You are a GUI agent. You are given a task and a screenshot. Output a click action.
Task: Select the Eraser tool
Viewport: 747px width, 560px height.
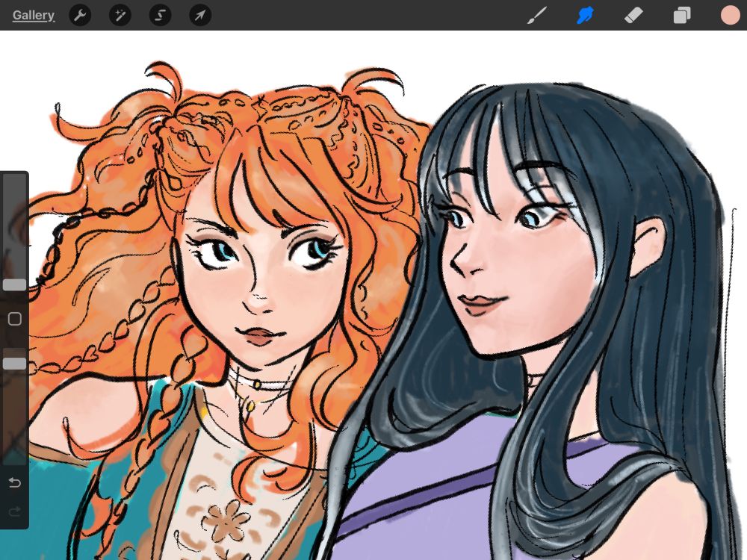(x=633, y=15)
